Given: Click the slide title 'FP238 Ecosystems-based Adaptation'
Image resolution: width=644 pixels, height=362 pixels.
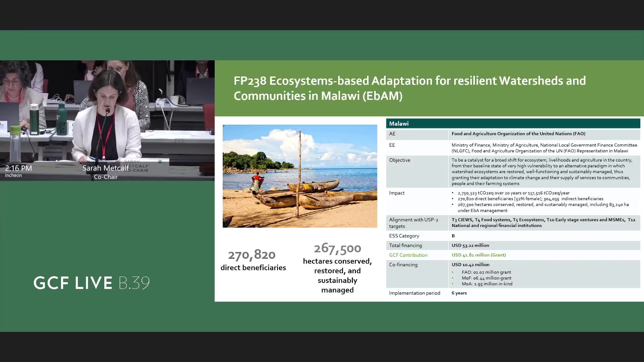Looking at the screenshot, I should [410, 88].
